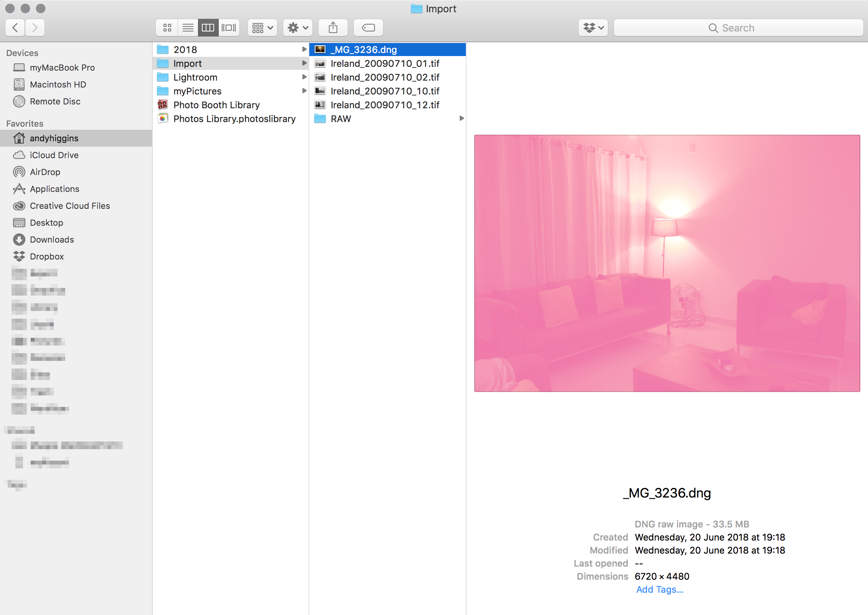
Task: Click the Photo Booth Library icon
Action: click(x=163, y=104)
